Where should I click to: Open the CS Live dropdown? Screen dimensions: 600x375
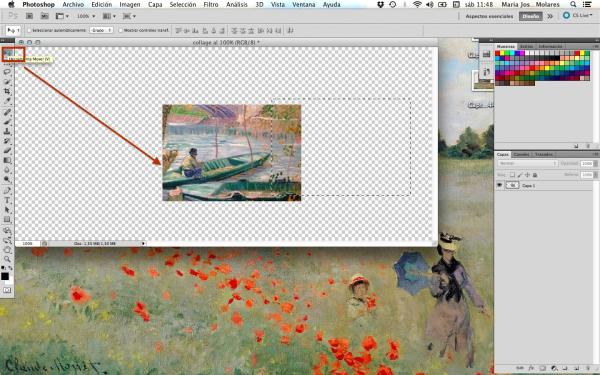click(x=577, y=16)
